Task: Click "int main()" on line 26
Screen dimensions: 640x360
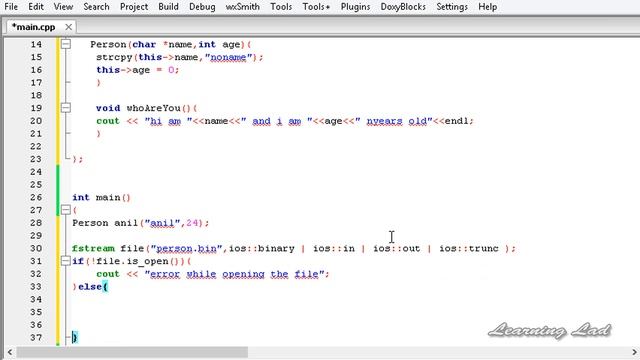Action: click(x=101, y=197)
